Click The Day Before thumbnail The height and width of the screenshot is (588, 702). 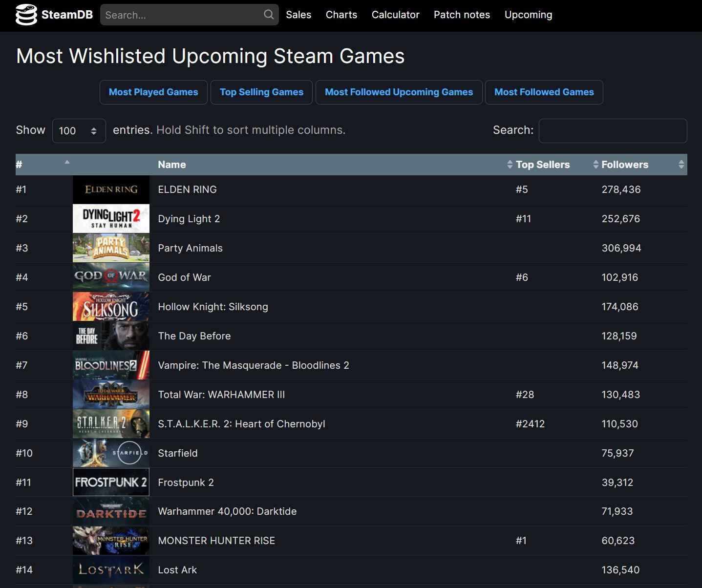click(111, 336)
